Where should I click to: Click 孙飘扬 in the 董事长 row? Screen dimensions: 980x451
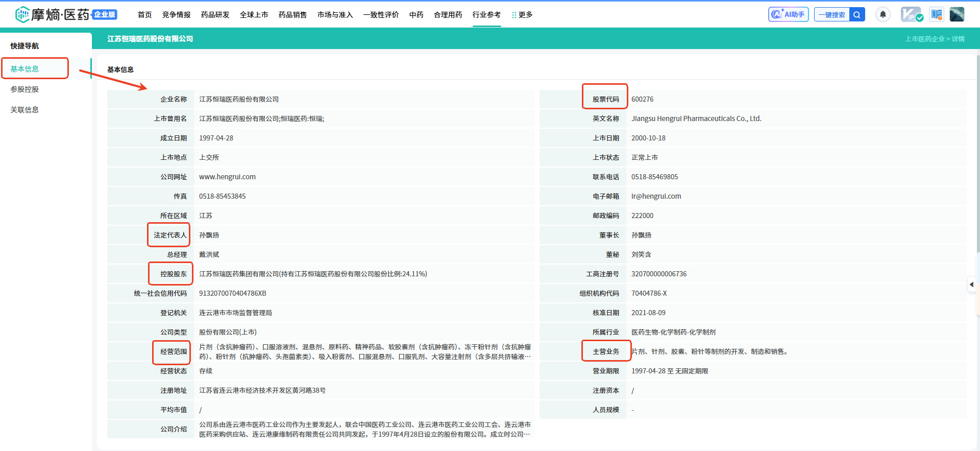641,235
